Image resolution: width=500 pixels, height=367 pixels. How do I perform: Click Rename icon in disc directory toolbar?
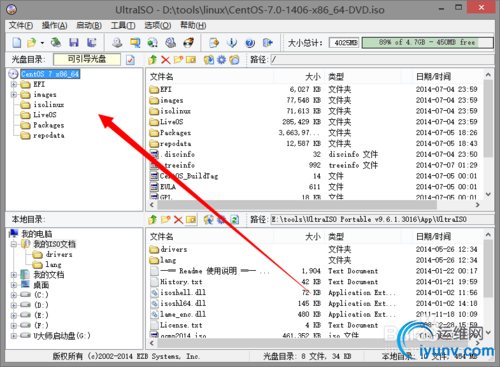191,60
